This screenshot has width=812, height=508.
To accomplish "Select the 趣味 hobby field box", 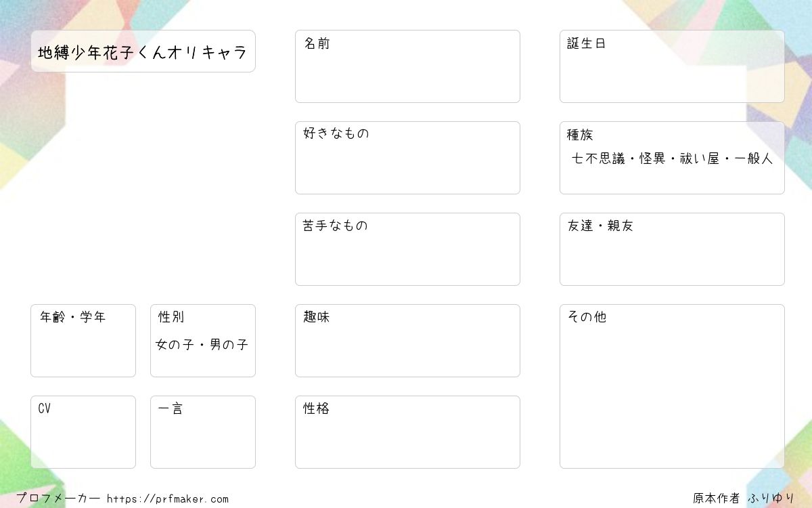I will [407, 341].
